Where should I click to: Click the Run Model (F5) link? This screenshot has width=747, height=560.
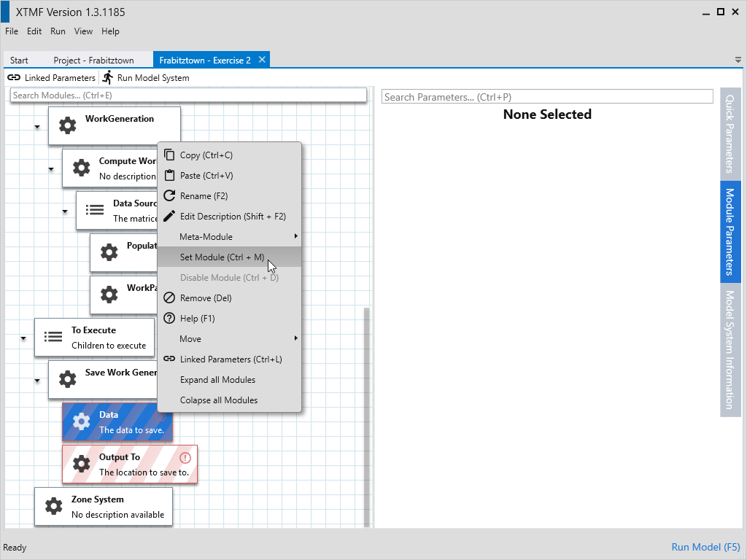pyautogui.click(x=705, y=547)
